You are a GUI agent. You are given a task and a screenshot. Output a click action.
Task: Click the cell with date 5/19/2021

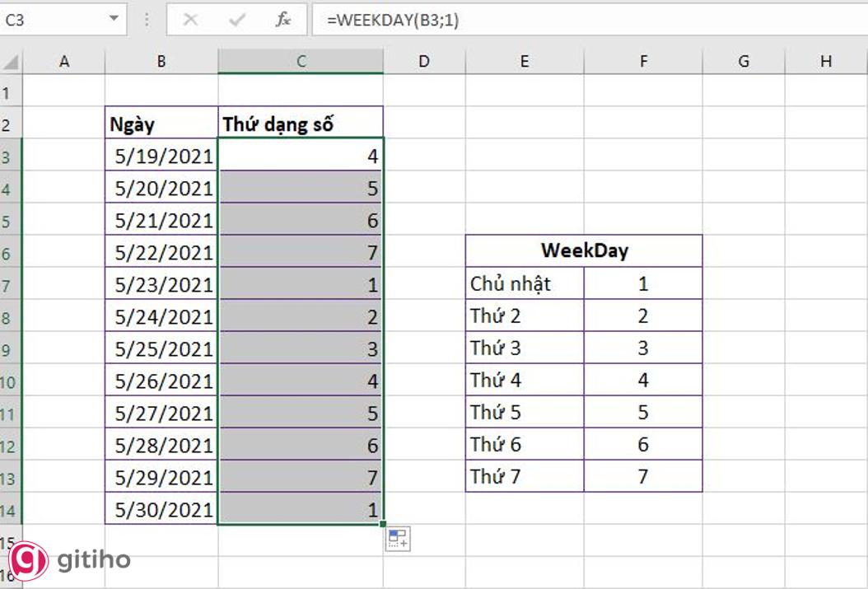point(162,157)
